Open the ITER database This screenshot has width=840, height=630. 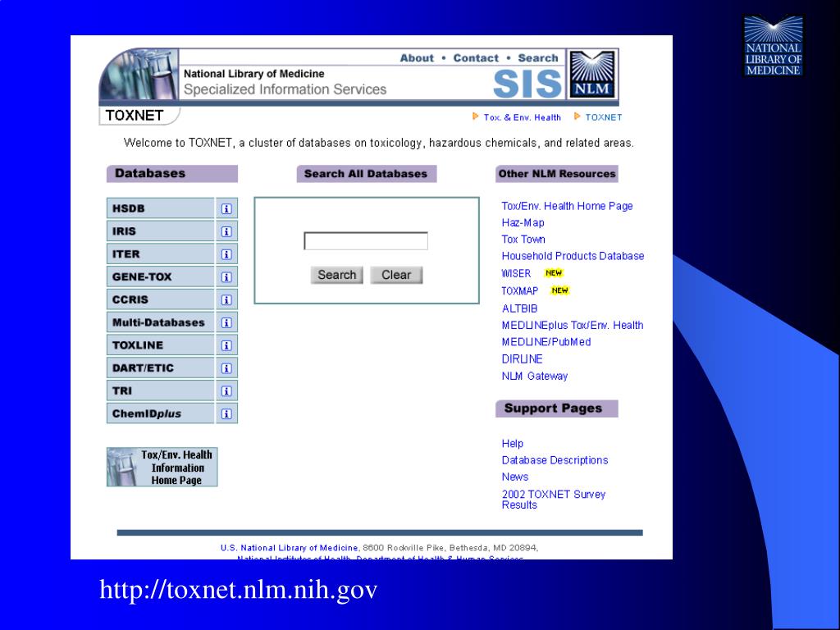pos(160,254)
